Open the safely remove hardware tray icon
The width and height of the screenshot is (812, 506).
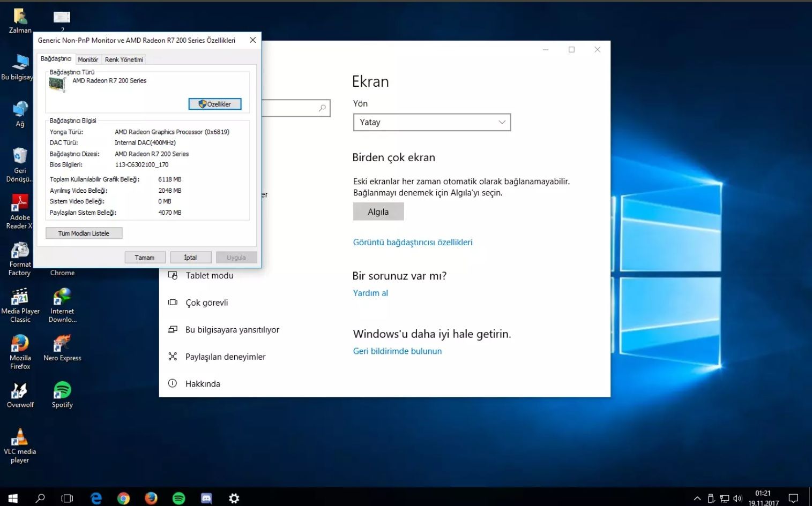click(x=711, y=498)
